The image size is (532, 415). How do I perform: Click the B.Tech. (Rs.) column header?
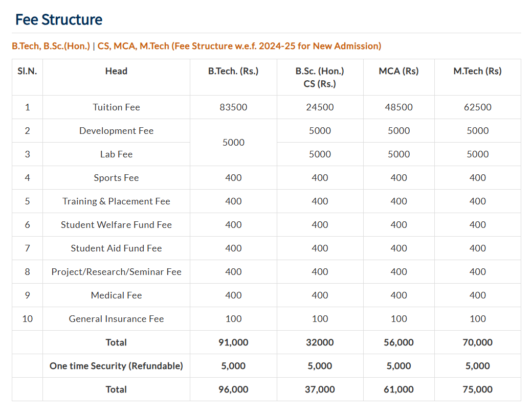pos(233,71)
